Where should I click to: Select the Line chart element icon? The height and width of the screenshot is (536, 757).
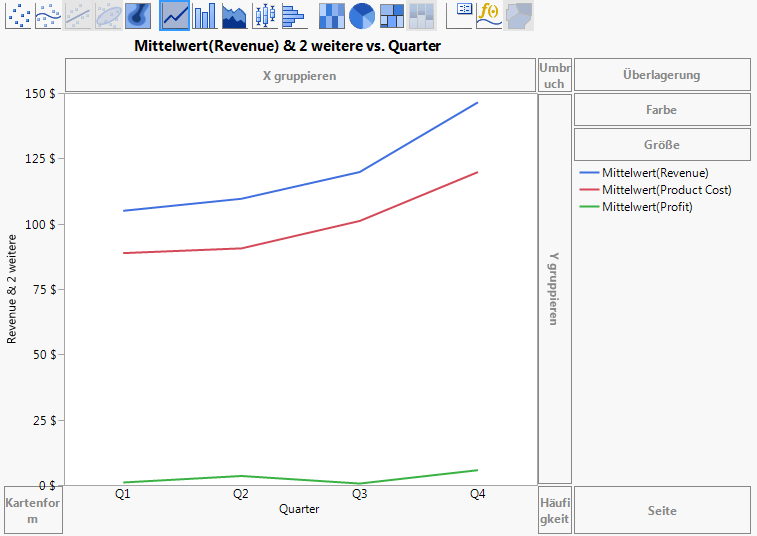[174, 15]
